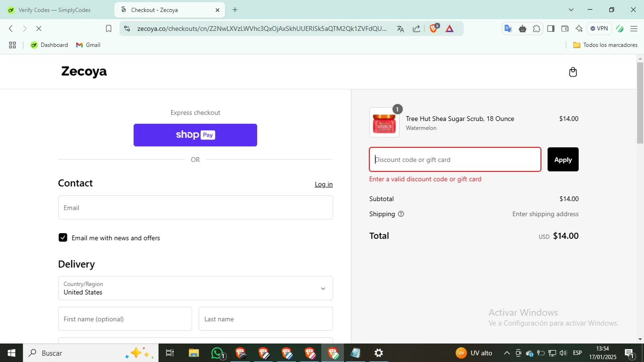Uncheck Email me with news and offers
Screen dimensions: 644x362
click(x=63, y=237)
